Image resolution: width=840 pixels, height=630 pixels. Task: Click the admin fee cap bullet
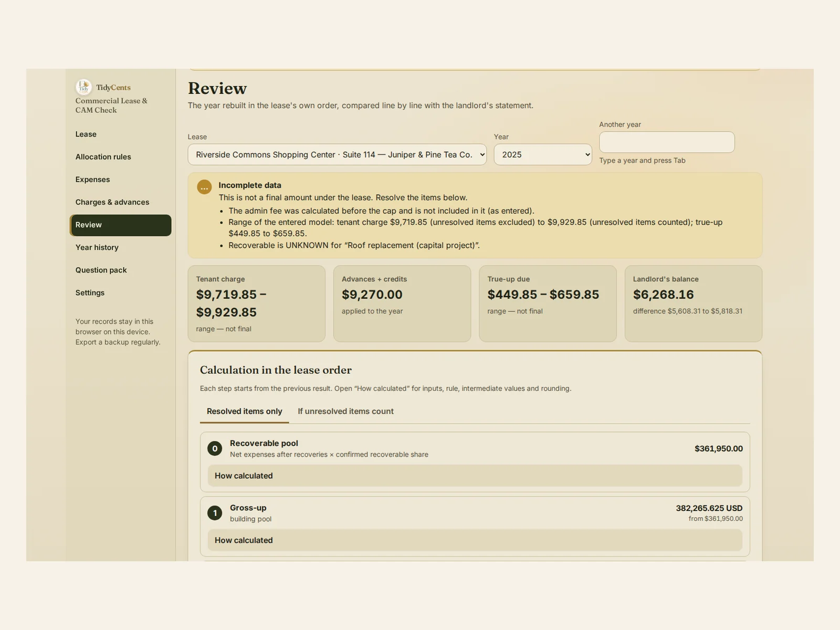pos(381,211)
